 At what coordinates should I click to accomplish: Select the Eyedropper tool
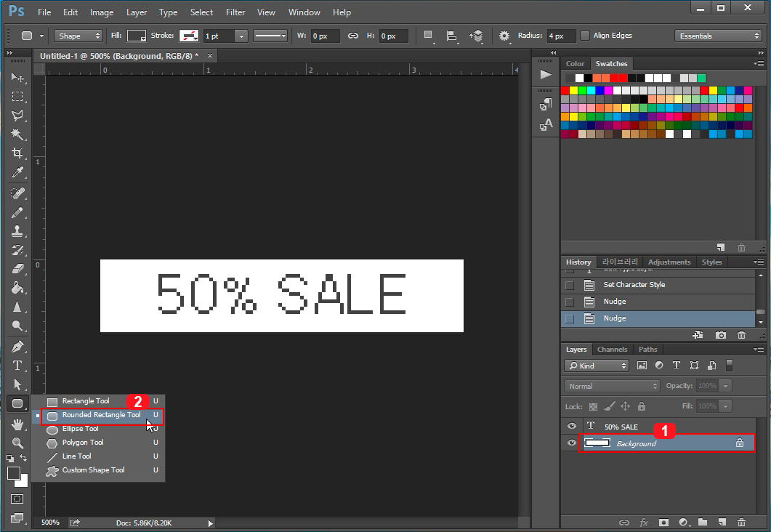(x=17, y=172)
